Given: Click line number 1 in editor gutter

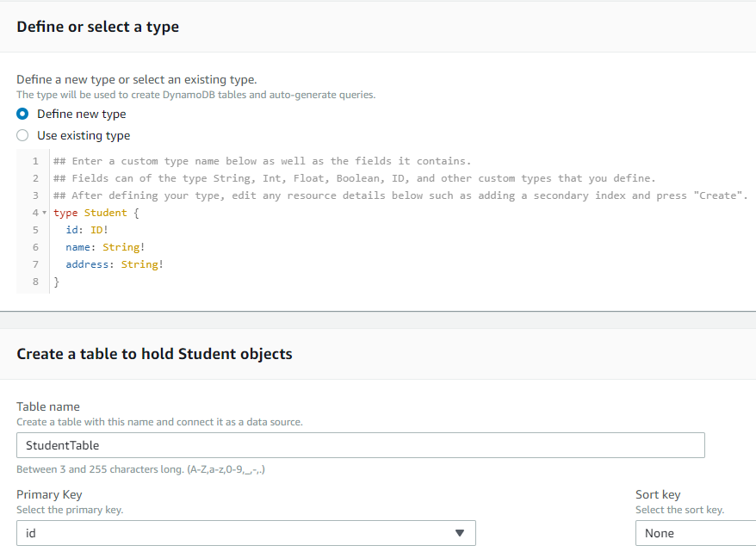Looking at the screenshot, I should tap(35, 161).
